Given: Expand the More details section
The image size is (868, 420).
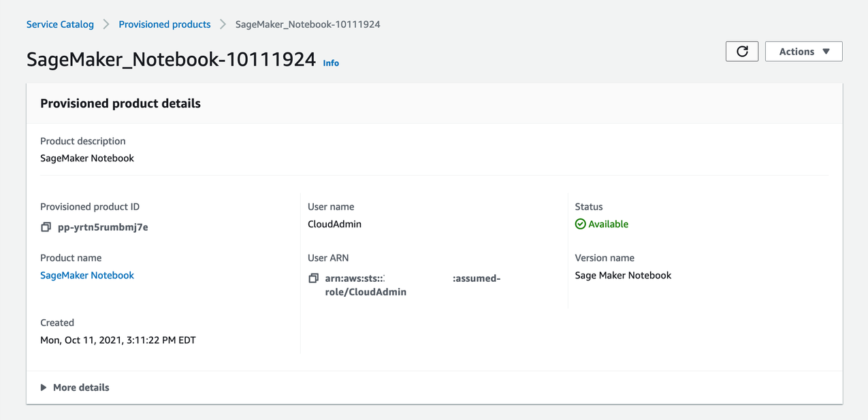Looking at the screenshot, I should point(75,387).
